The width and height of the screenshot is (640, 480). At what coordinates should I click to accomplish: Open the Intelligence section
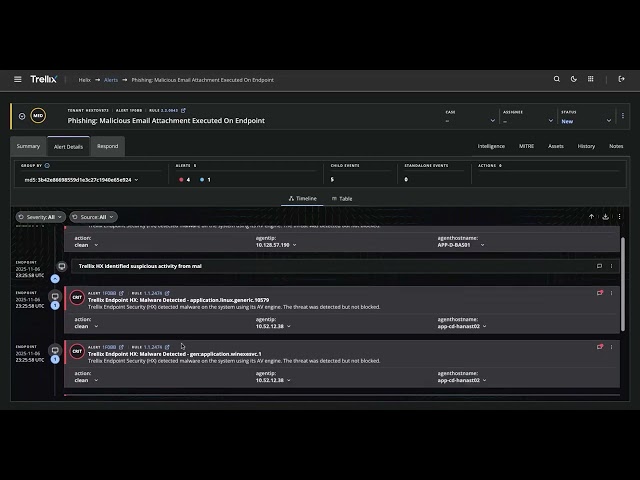pyautogui.click(x=491, y=146)
